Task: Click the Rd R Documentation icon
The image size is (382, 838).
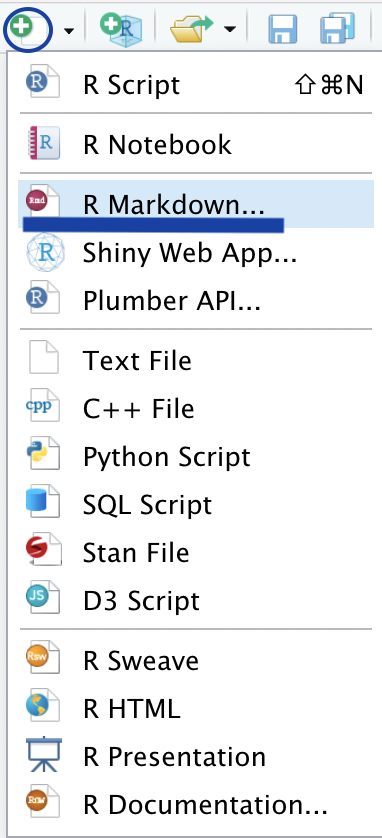Action: point(42,802)
